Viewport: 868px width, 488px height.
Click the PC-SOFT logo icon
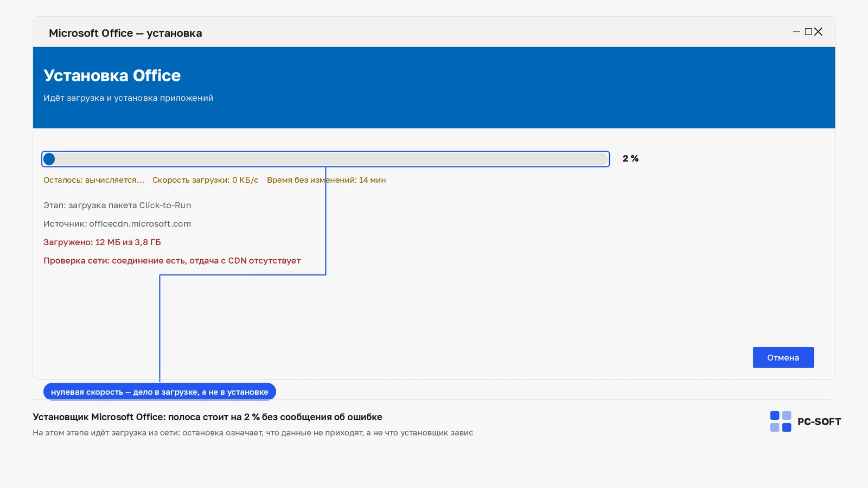[x=781, y=421]
